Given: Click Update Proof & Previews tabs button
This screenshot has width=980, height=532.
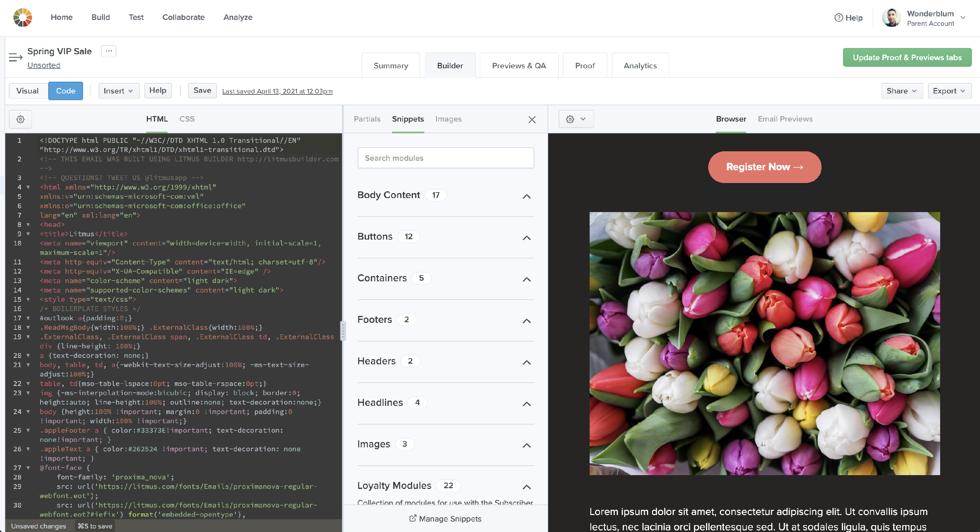Looking at the screenshot, I should [907, 58].
